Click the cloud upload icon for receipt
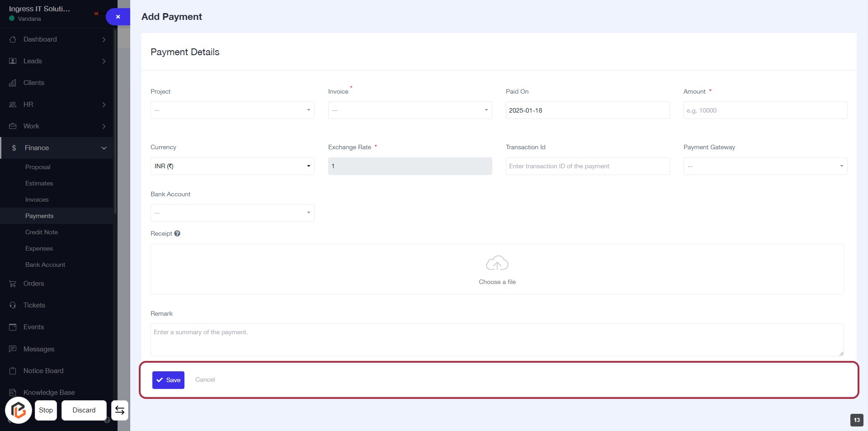The image size is (868, 431). pos(497,263)
